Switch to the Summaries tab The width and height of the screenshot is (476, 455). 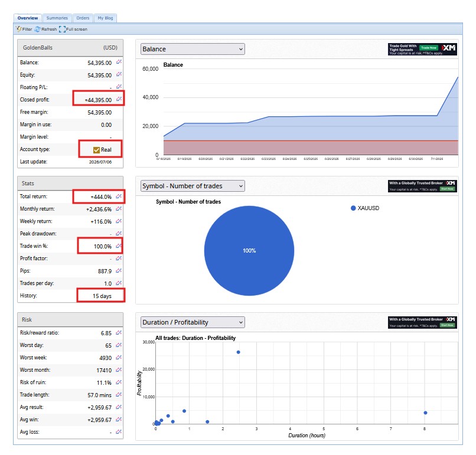57,18
